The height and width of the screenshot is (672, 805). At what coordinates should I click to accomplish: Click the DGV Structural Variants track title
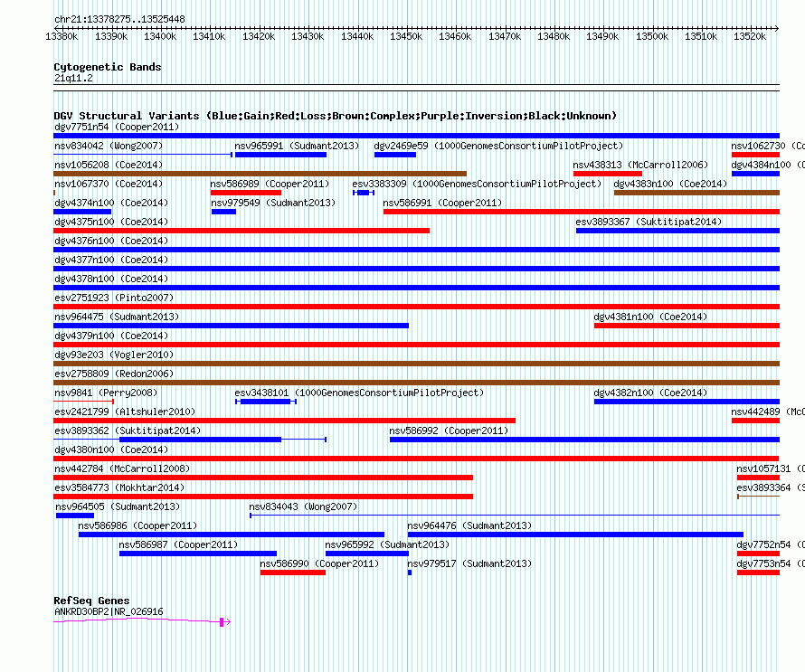[336, 116]
